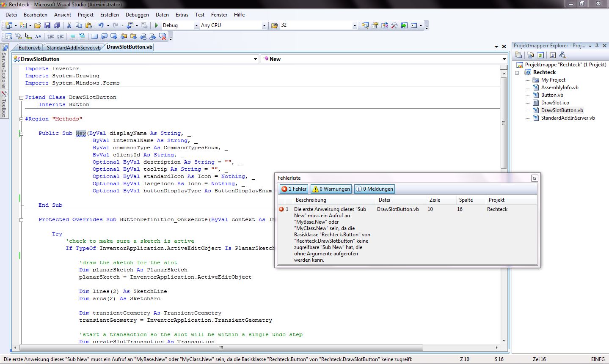Pin the Projektmappen-Explorer panel with the pushpin
The width and height of the screenshot is (609, 364).
pos(597,45)
